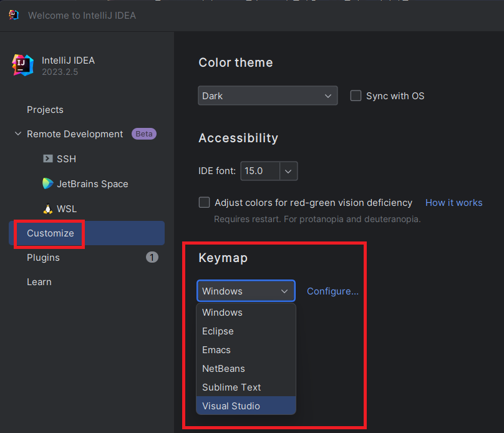Click the Keymap Windows combo box
This screenshot has width=504, height=433.
pyautogui.click(x=246, y=291)
